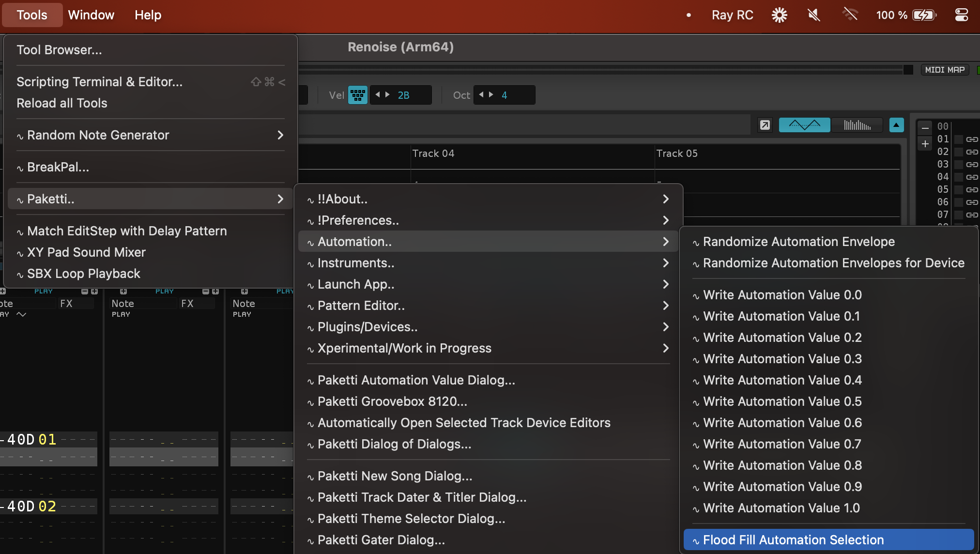Switch to the spectrum analyzer view
Screen dimensions: 980x554
[857, 125]
